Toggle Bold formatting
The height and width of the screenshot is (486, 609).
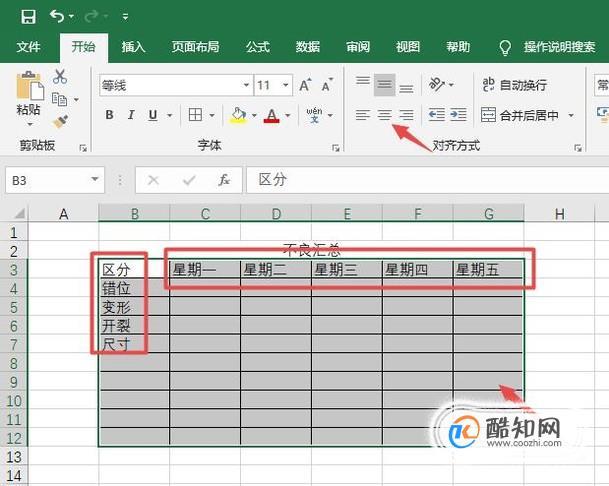[x=110, y=115]
